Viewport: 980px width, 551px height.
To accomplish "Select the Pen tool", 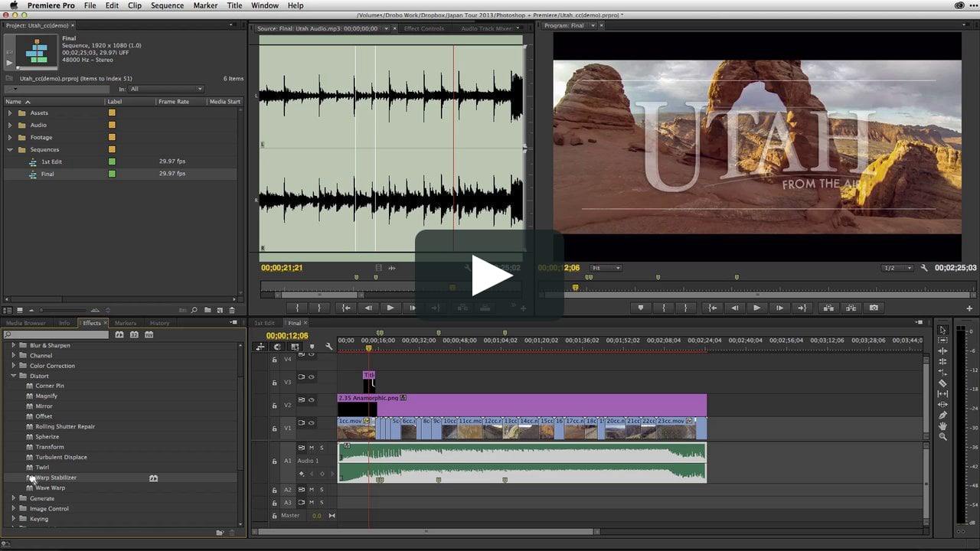I will point(942,416).
